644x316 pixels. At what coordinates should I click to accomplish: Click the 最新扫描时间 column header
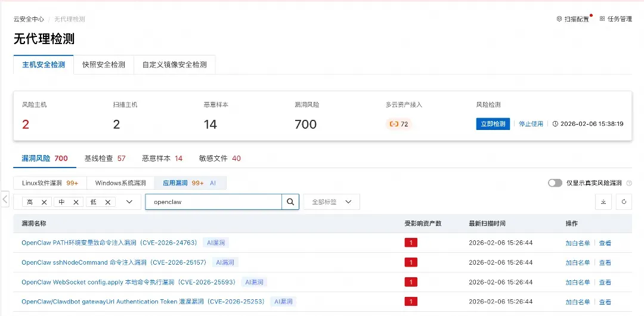tap(487, 224)
